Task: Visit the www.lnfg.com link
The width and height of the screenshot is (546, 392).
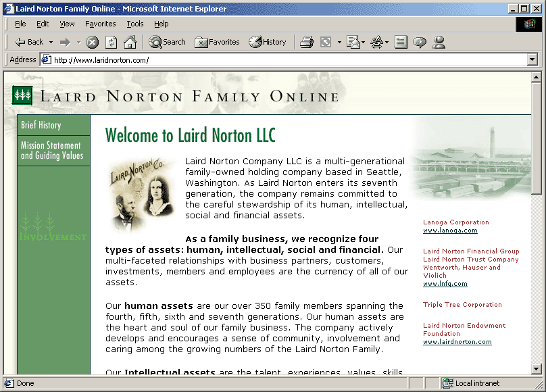Action: [x=445, y=284]
